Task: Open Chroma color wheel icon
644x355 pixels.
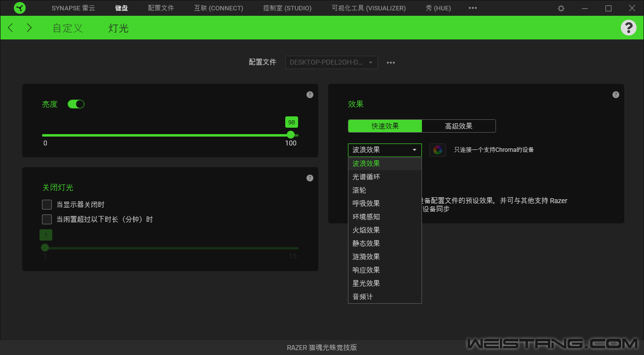Action: click(438, 150)
